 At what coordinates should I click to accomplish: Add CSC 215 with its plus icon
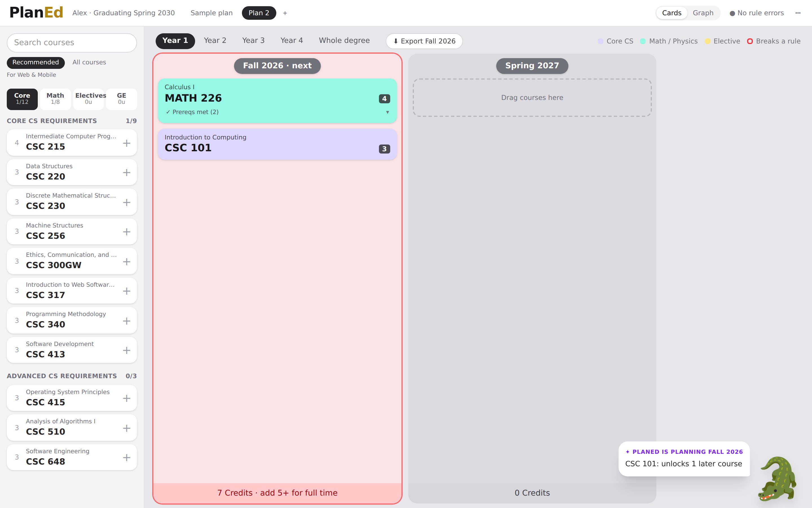click(x=127, y=143)
